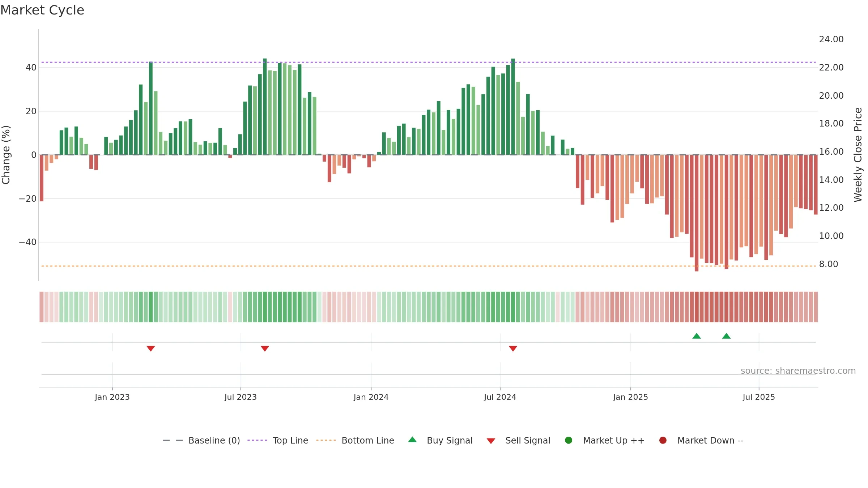This screenshot has height=488, width=868.
Task: Click the 20.00 price axis label
Action: 831,95
